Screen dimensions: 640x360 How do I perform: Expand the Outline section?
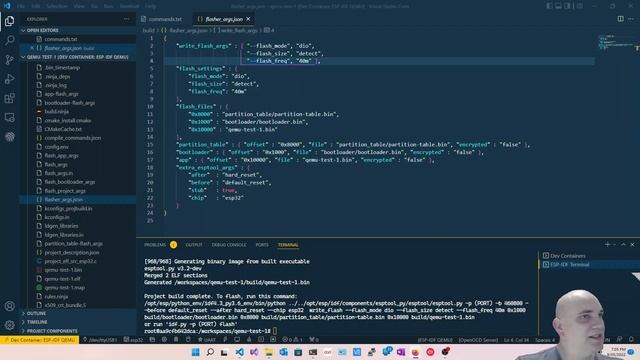coord(78,313)
